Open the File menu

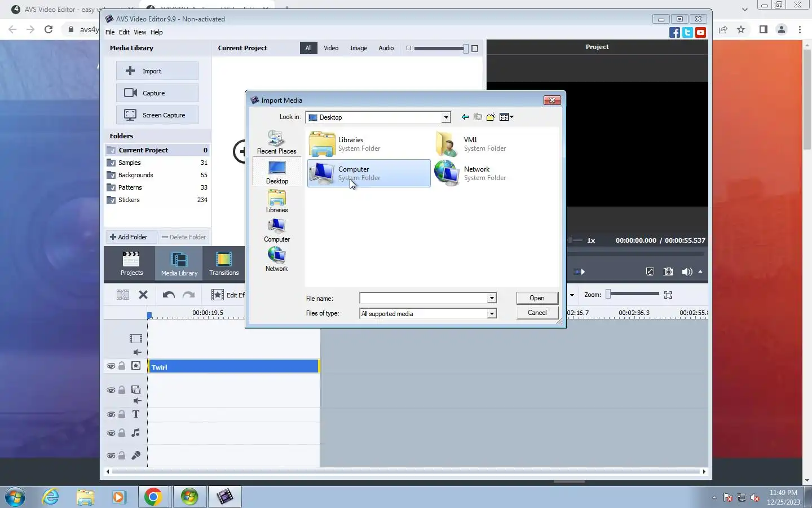(110, 32)
